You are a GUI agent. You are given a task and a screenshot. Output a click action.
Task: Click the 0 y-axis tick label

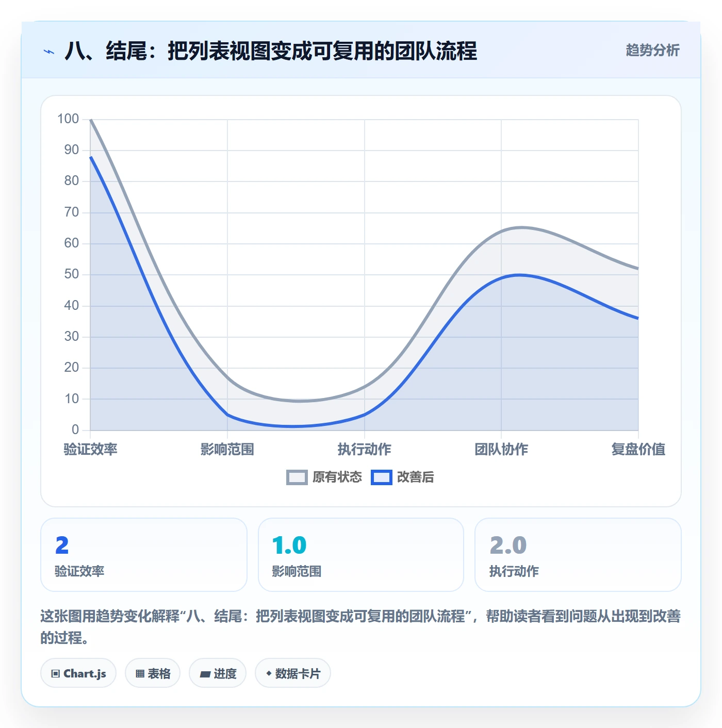coord(75,429)
